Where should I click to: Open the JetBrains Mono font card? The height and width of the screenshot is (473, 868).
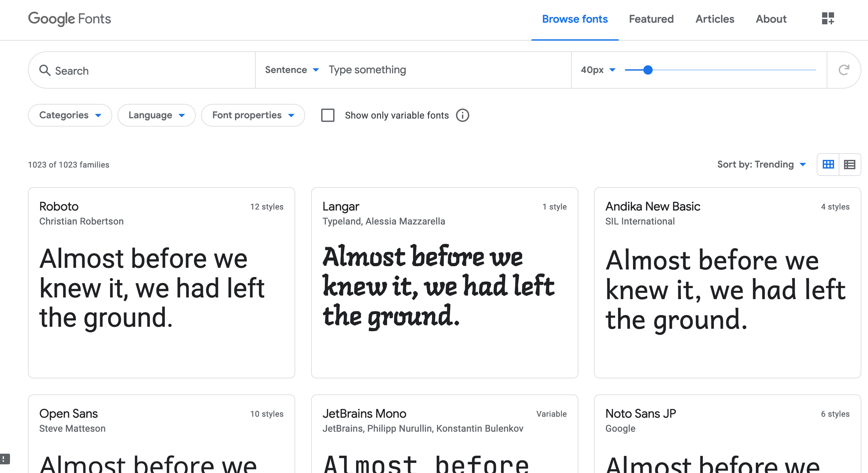[x=444, y=434]
